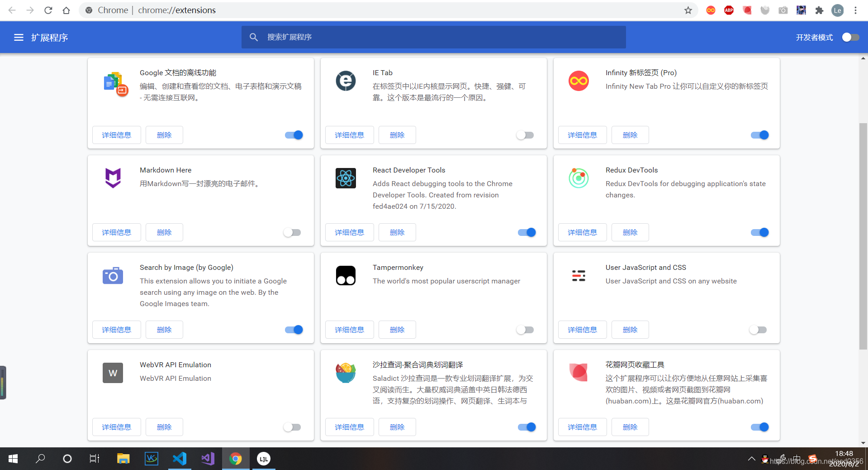Enable User JavaScript and CSS extension
The width and height of the screenshot is (868, 470).
(x=758, y=330)
